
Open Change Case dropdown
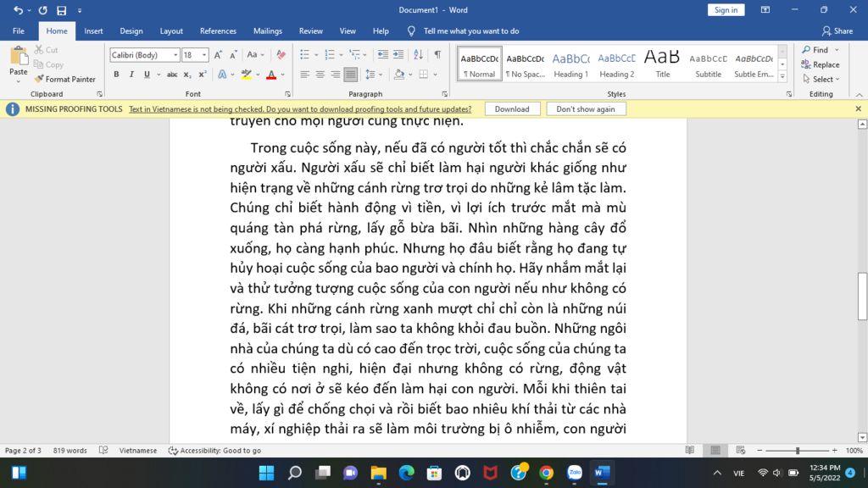click(x=256, y=55)
